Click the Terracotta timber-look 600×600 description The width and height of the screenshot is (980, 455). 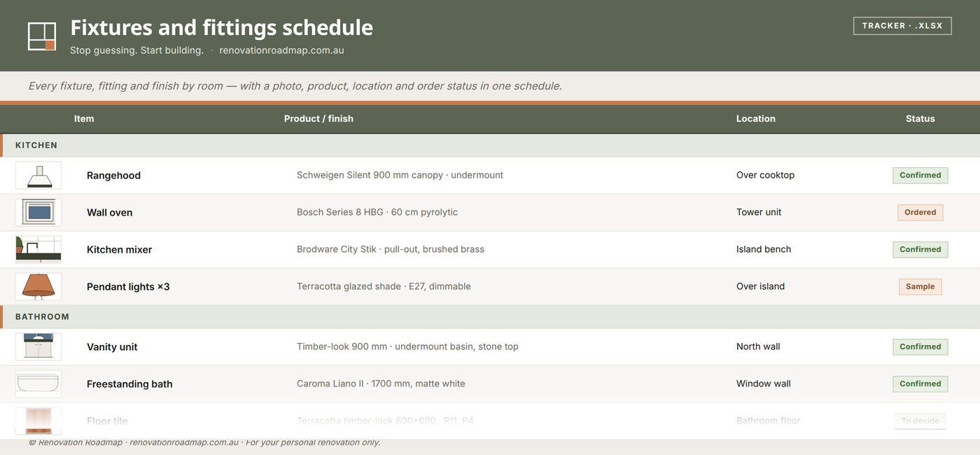[385, 421]
